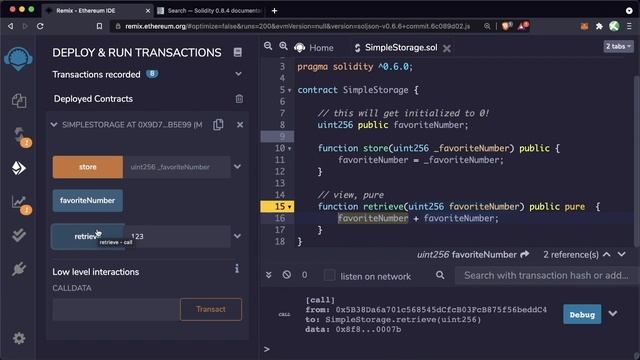
Task: Expand the Transactions recorded section
Action: pyautogui.click(x=238, y=74)
